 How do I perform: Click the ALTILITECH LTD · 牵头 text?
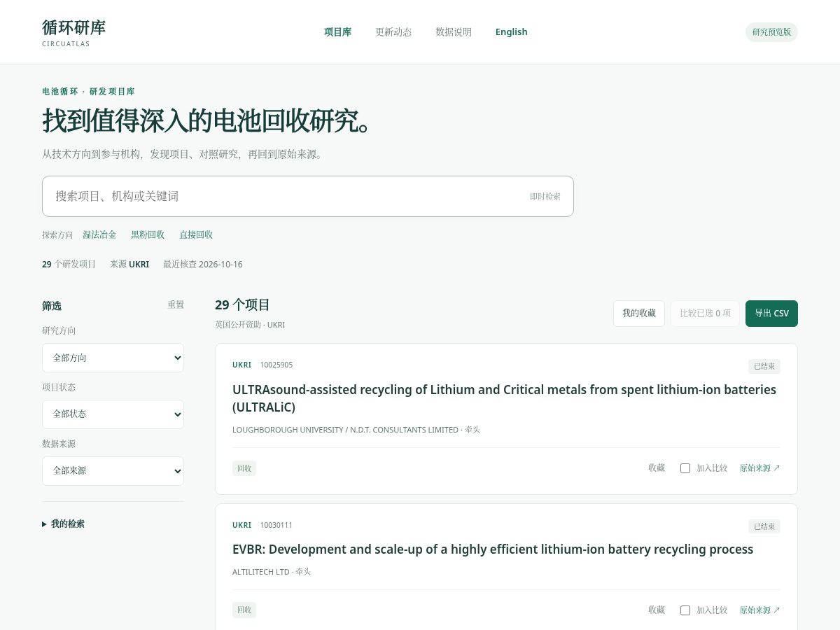[x=272, y=572]
